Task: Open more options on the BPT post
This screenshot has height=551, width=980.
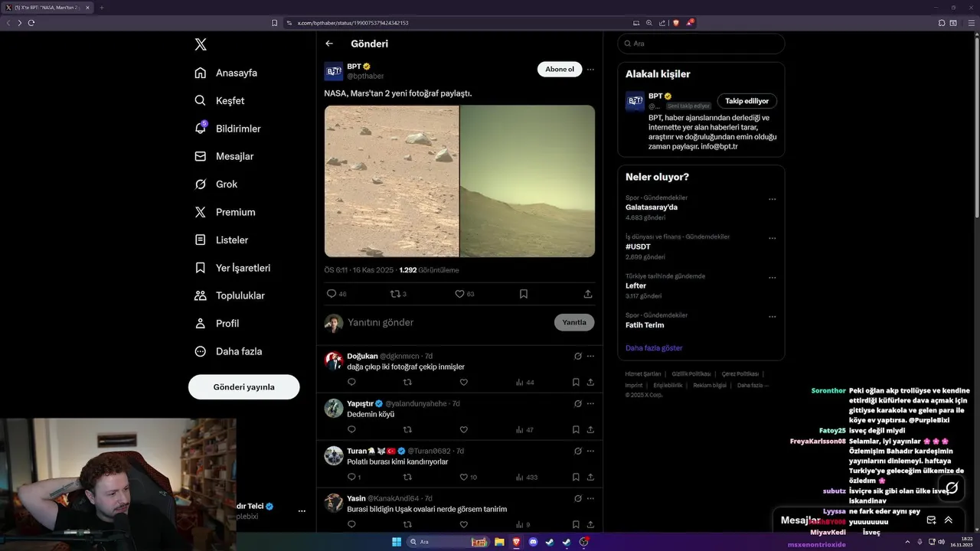Action: pyautogui.click(x=590, y=69)
